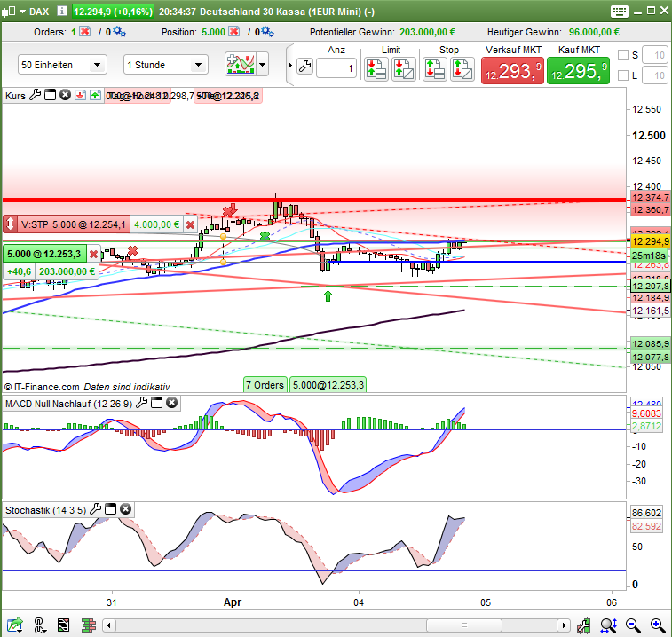Select the V:STP 5.000 @ 12.254,1 order label
The height and width of the screenshot is (637, 672).
pos(74,224)
